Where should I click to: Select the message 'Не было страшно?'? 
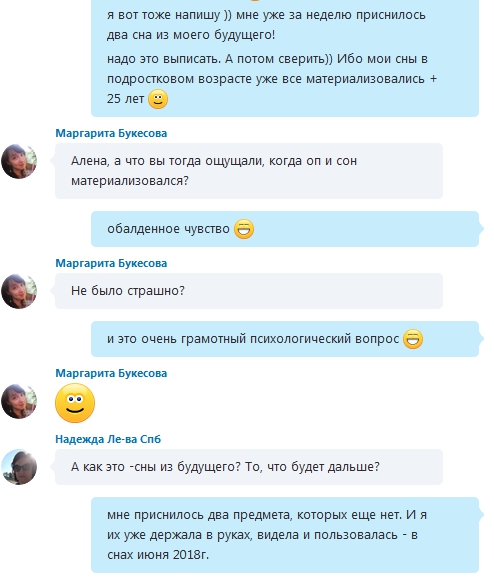tap(249, 291)
